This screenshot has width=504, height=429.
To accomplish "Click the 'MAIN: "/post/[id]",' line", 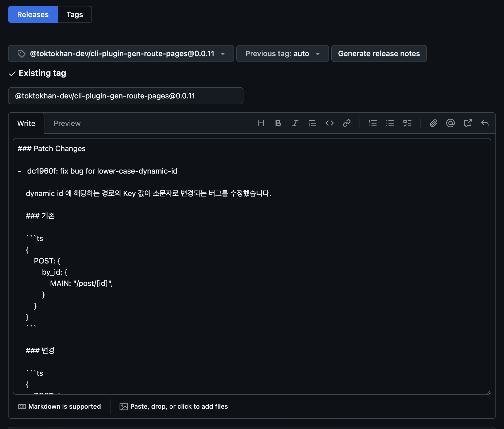I will pos(81,283).
